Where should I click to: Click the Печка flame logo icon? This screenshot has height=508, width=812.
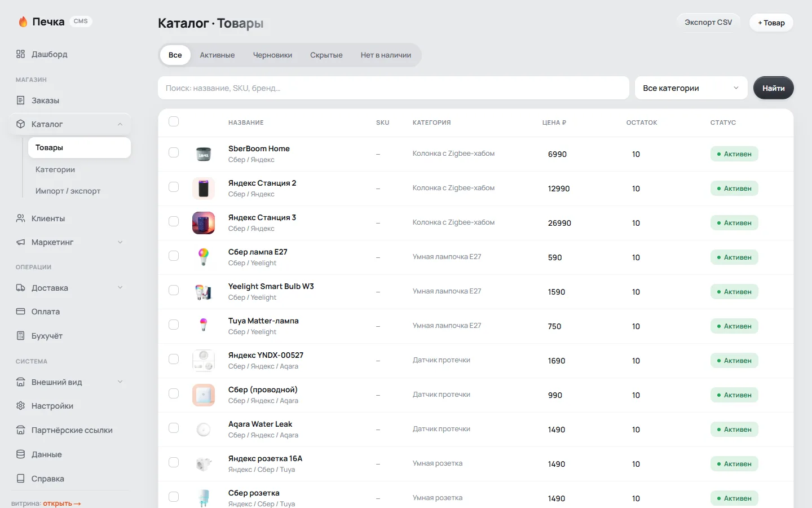click(23, 22)
